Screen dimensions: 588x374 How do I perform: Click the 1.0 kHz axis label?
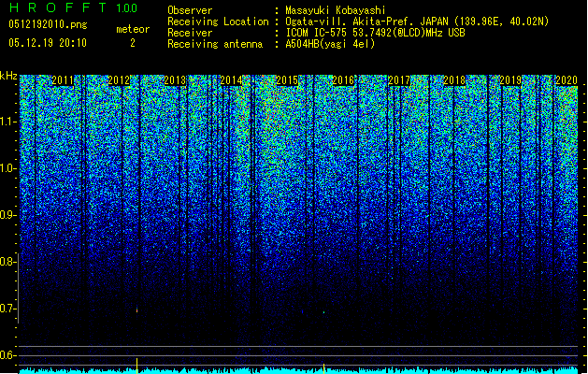coord(7,168)
